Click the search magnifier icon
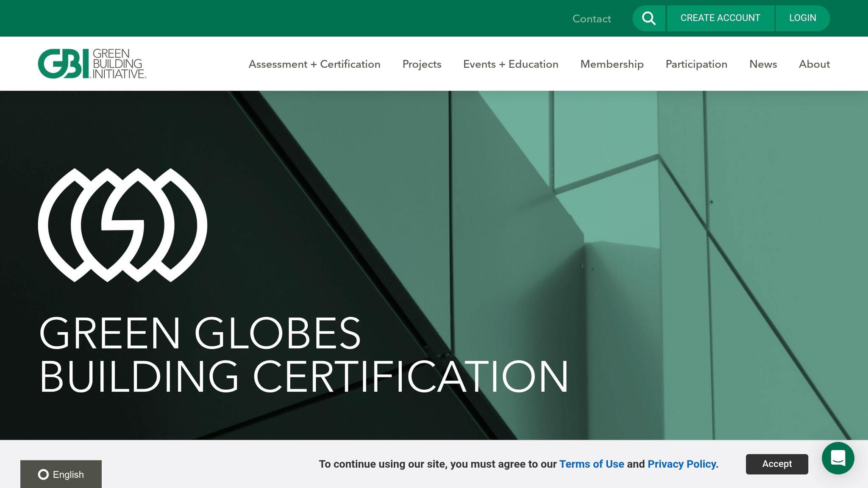The height and width of the screenshot is (488, 868). pyautogui.click(x=649, y=18)
